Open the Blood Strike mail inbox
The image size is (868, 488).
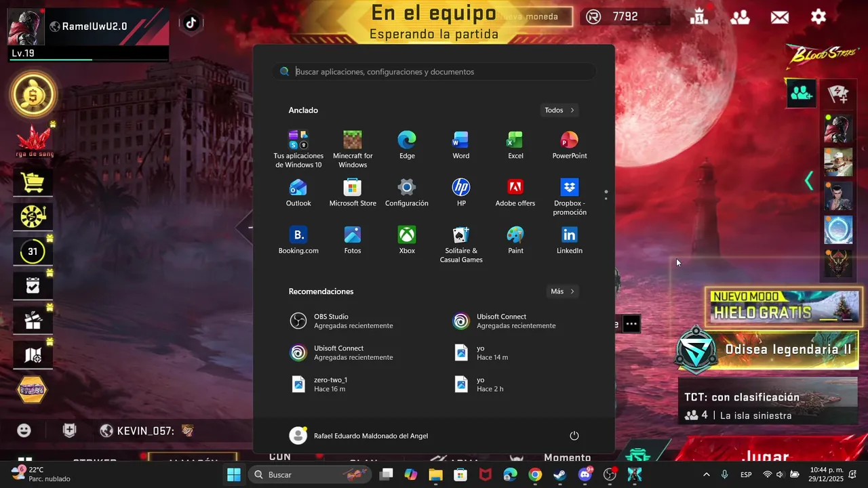click(780, 17)
